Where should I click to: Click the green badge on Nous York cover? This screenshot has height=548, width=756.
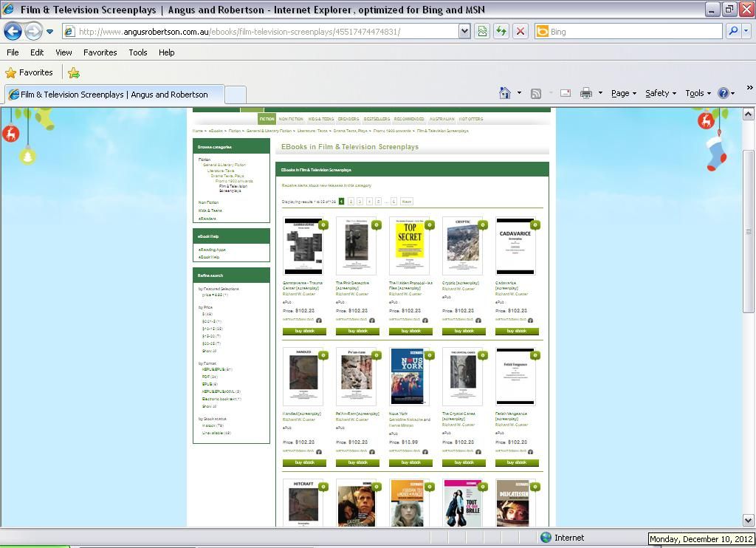click(x=430, y=355)
